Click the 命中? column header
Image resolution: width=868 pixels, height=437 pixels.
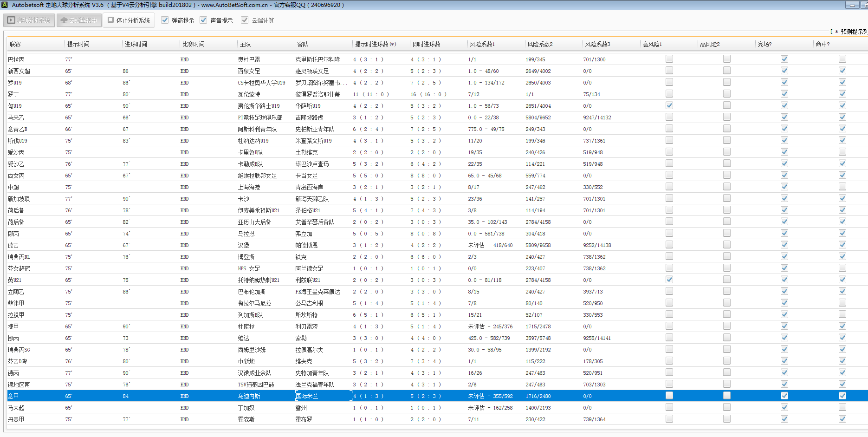823,45
